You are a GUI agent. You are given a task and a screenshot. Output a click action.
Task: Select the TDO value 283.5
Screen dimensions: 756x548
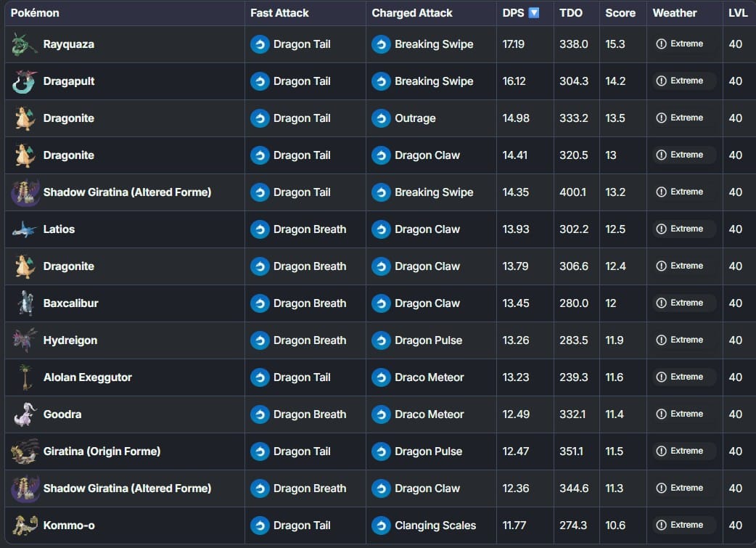click(x=574, y=340)
